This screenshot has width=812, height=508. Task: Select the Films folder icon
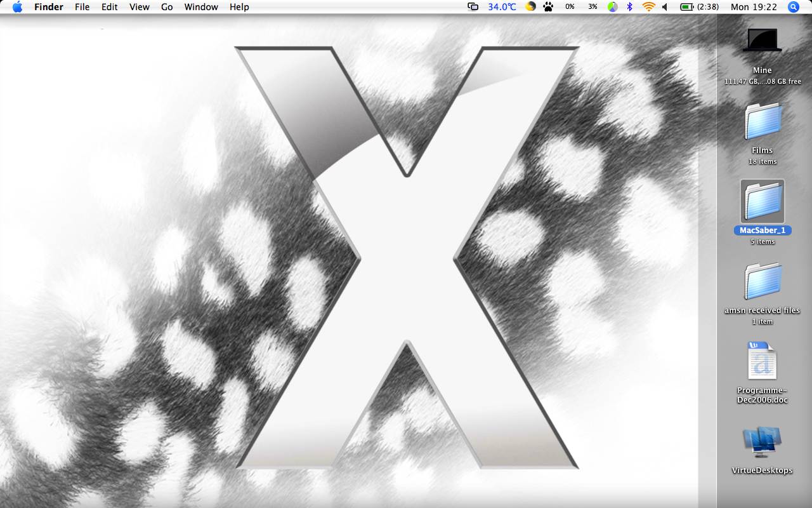(x=763, y=122)
